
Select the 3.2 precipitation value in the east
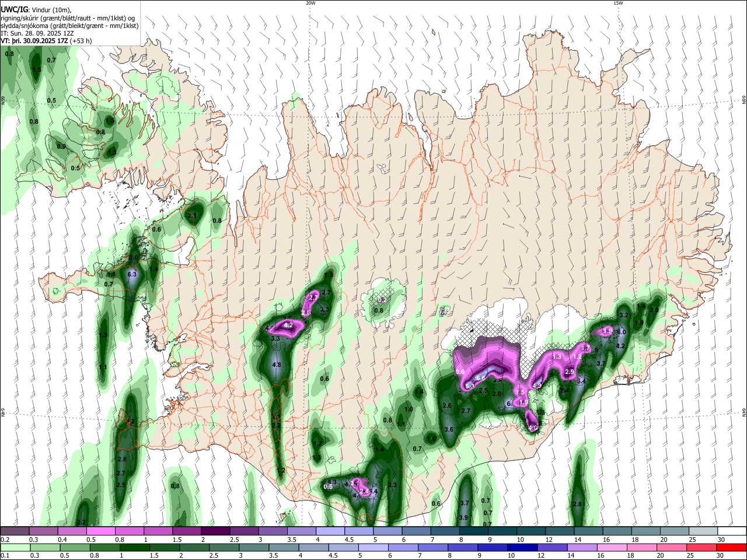pyautogui.click(x=623, y=315)
